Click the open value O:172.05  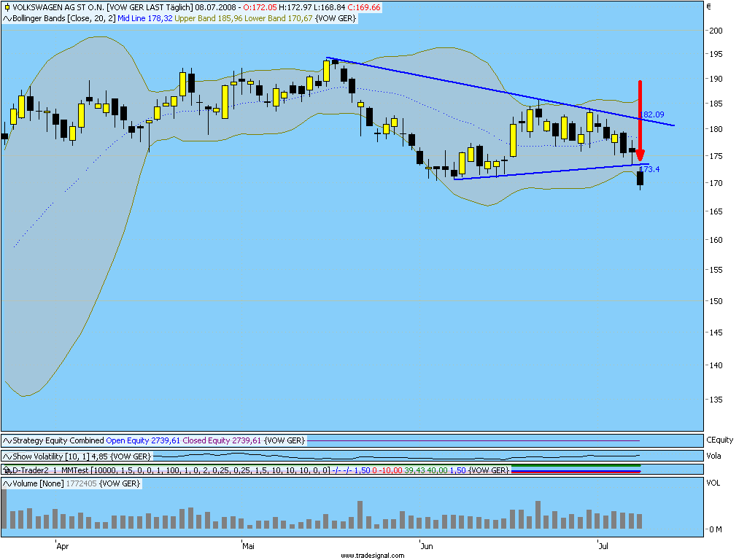tap(260, 7)
